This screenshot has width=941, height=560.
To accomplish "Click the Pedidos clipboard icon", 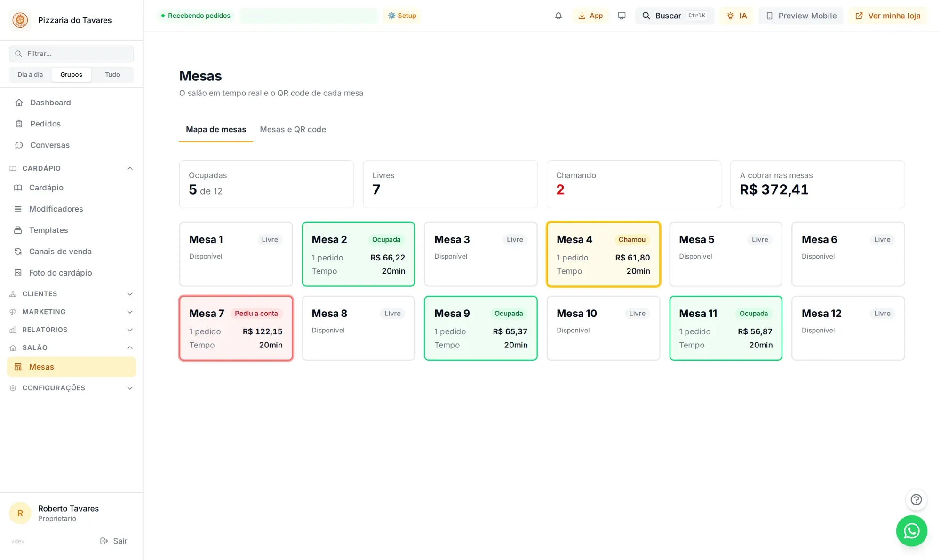I will tap(19, 124).
